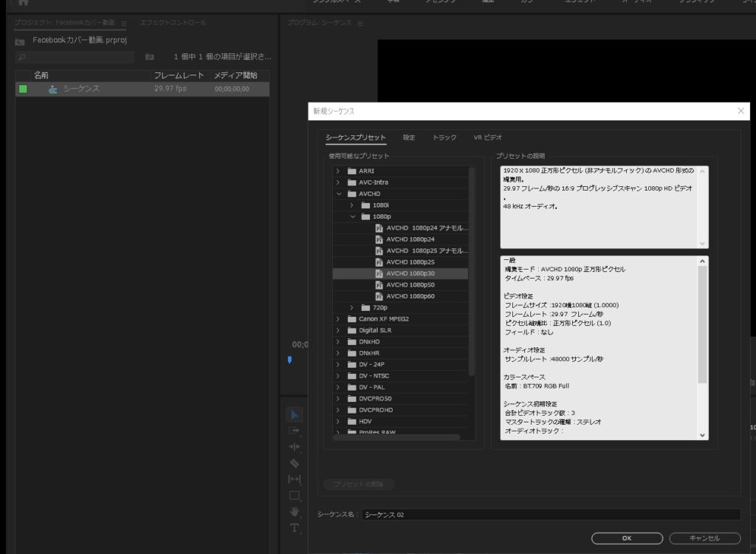
Task: Select the Ripple Edit tool
Action: click(295, 447)
